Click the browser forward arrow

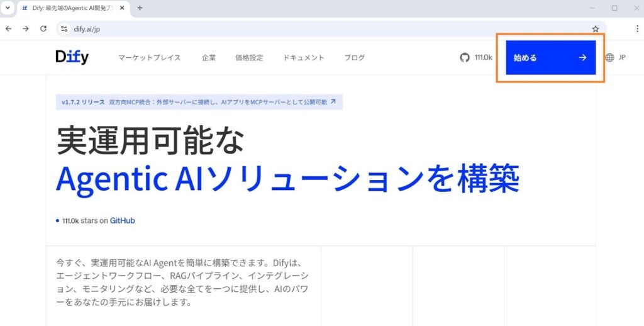pyautogui.click(x=26, y=28)
